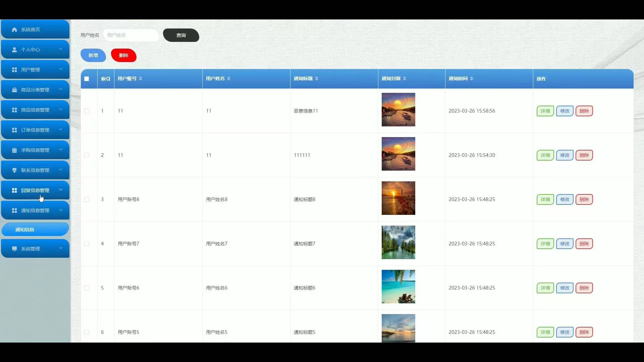Click the briefcase icon for 商品分类管理

pyautogui.click(x=14, y=90)
